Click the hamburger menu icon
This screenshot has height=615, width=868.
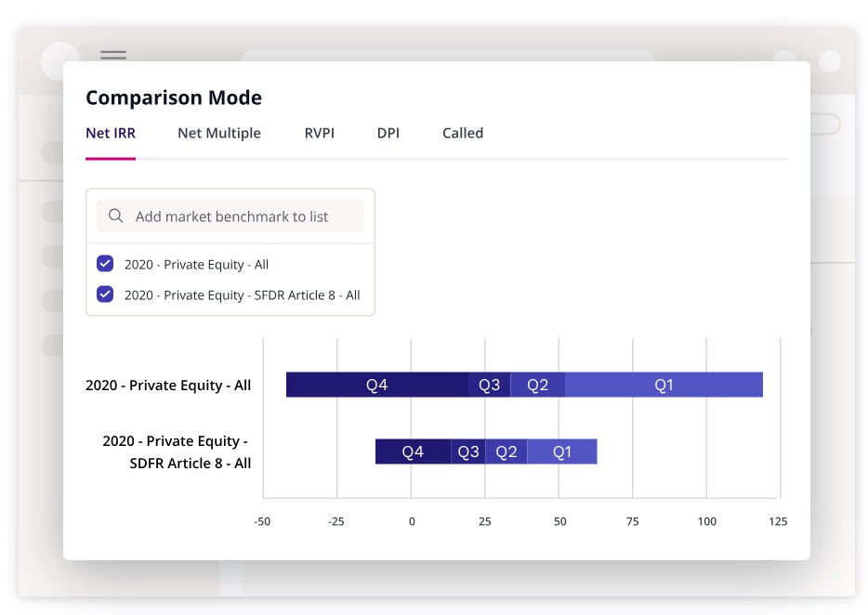113,55
